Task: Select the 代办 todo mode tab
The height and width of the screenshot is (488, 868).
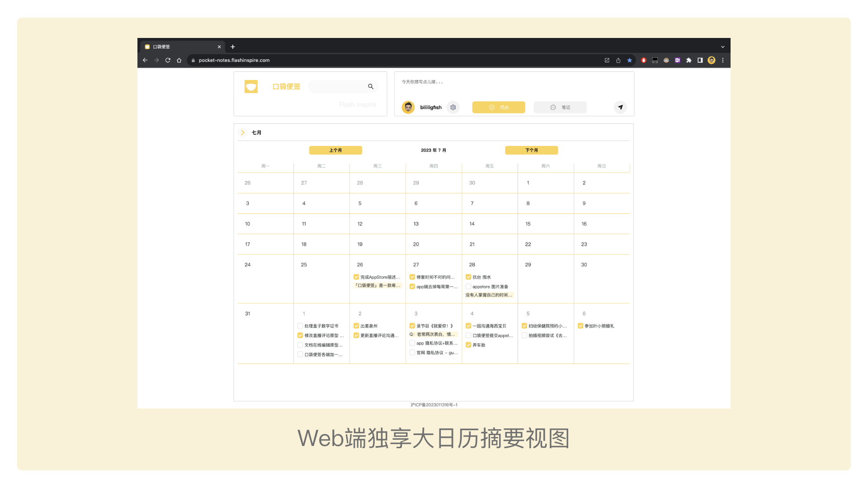Action: 499,108
